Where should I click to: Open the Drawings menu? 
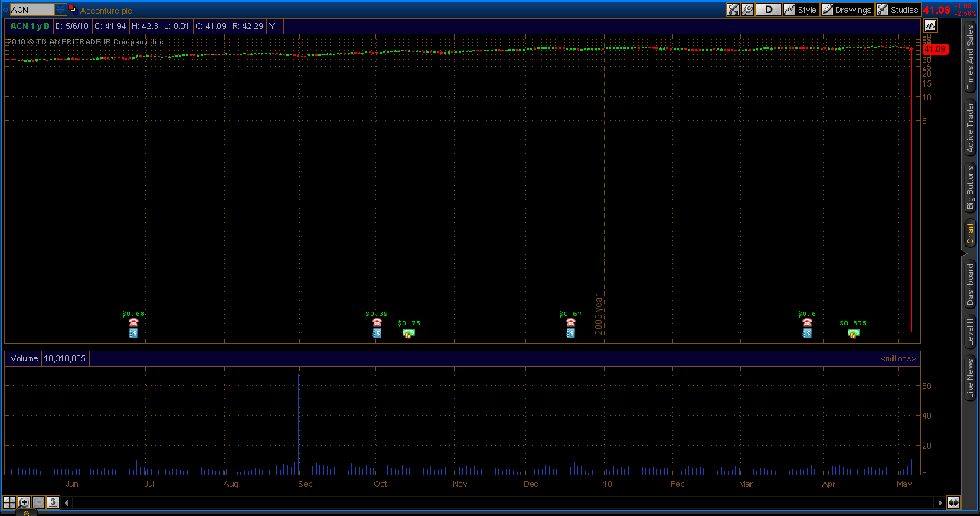point(847,10)
